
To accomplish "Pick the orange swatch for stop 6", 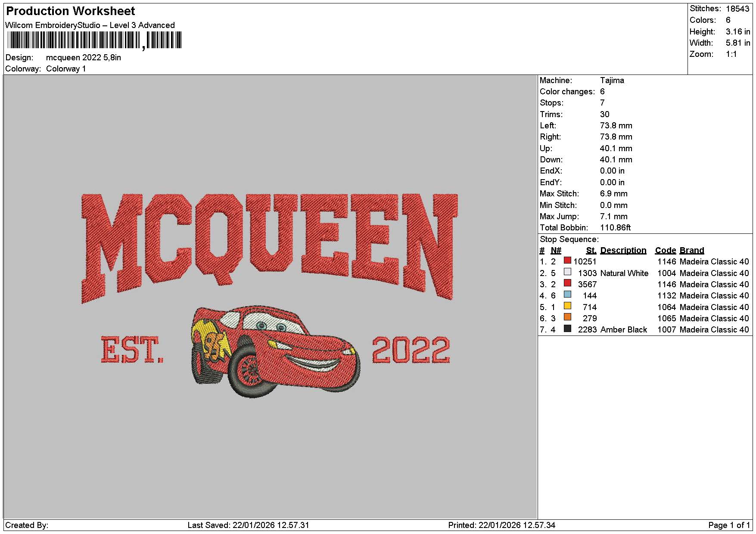I will (568, 317).
